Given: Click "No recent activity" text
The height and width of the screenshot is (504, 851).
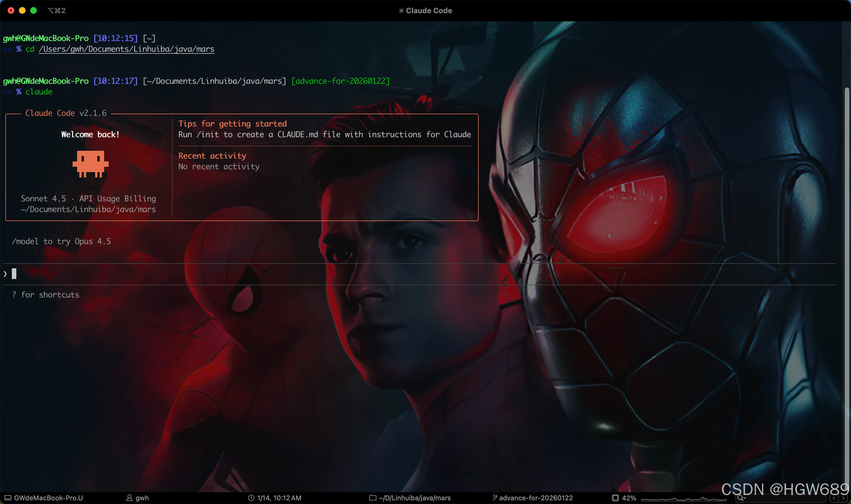Looking at the screenshot, I should click(219, 166).
